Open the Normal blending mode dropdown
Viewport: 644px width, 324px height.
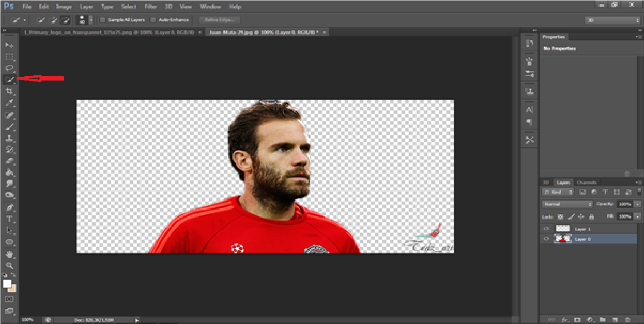[x=567, y=204]
